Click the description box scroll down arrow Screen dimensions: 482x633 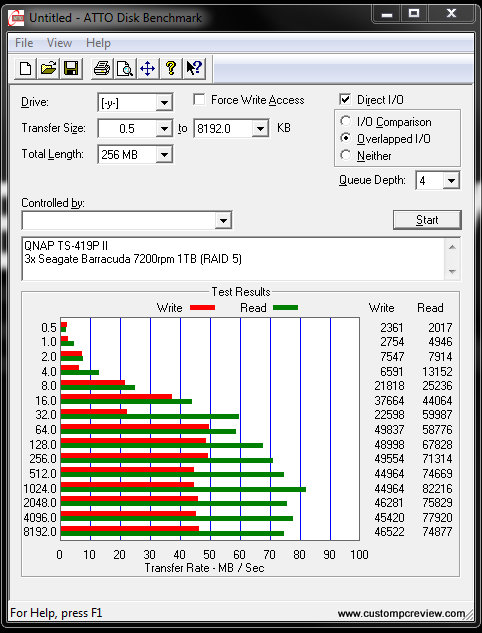(x=452, y=272)
